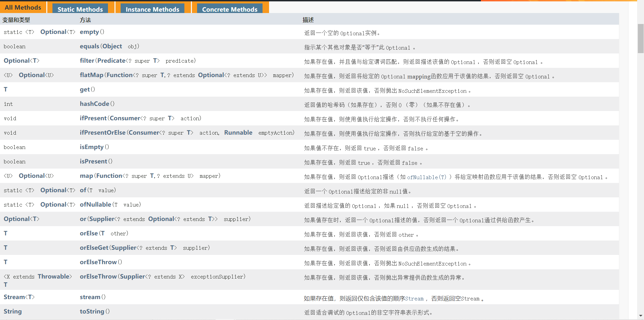Click the Optional return type in ofNullable row

(53, 205)
